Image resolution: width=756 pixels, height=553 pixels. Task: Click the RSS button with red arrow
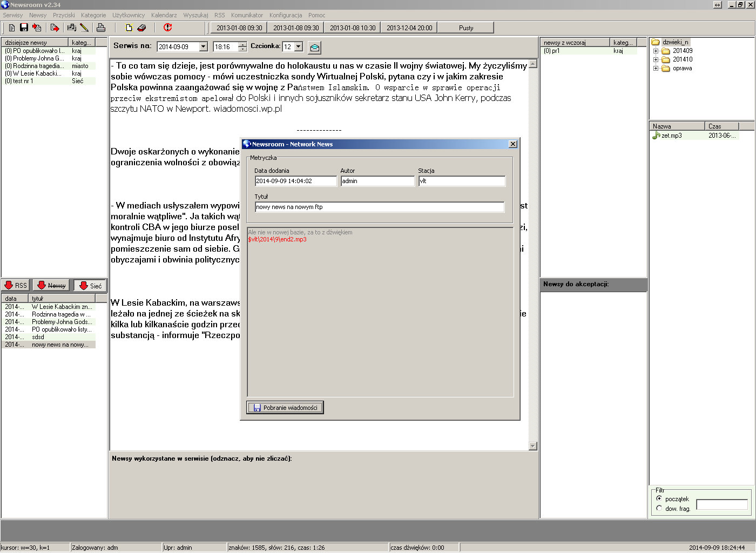tap(15, 285)
